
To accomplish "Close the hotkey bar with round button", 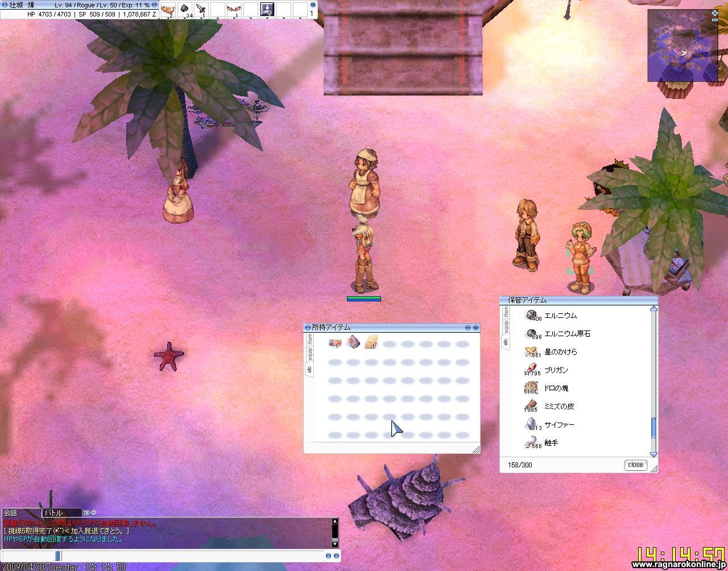I will [x=312, y=5].
